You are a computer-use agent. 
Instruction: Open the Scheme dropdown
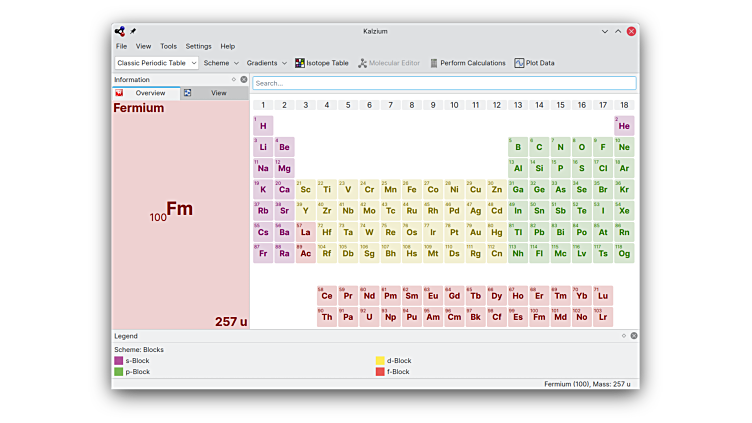220,63
